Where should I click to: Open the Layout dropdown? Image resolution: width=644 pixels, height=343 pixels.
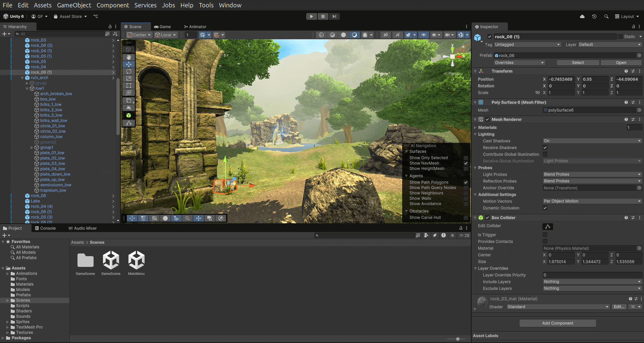(627, 16)
